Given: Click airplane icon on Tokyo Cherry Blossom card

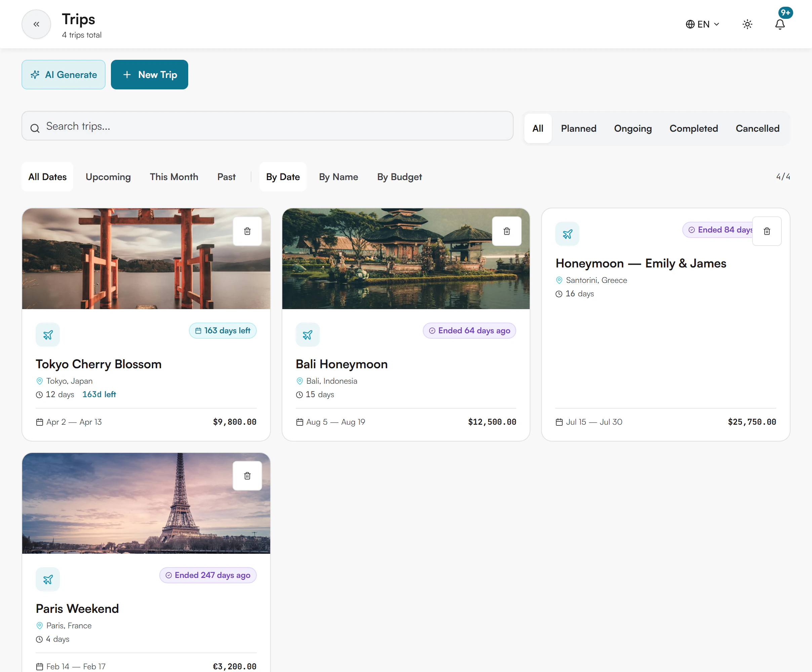Looking at the screenshot, I should 48,335.
